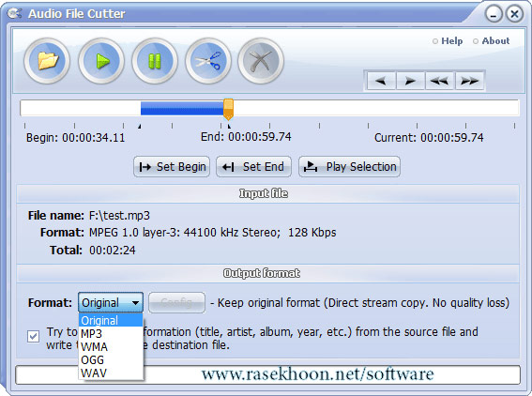Image resolution: width=532 pixels, height=396 pixels.
Task: Close the Audio File Cutter window
Action: pyautogui.click(x=515, y=14)
